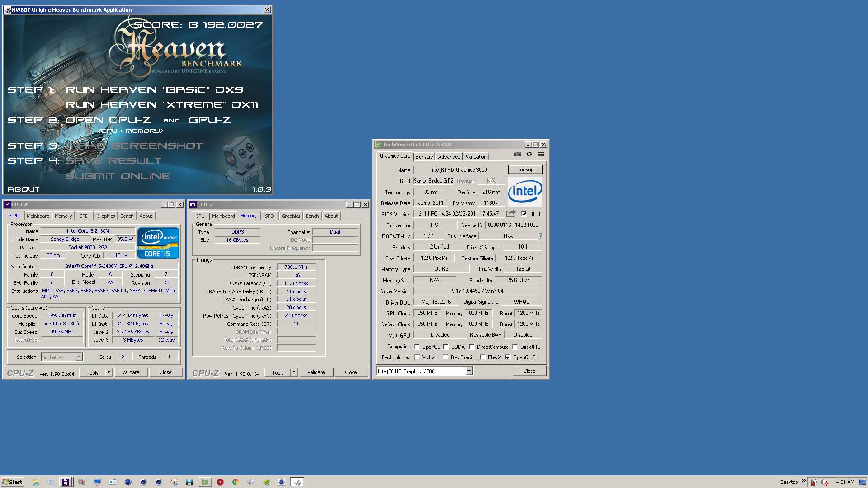Click the magnifier gear icon in taskbar
This screenshot has height=488, width=868.
tap(51, 482)
